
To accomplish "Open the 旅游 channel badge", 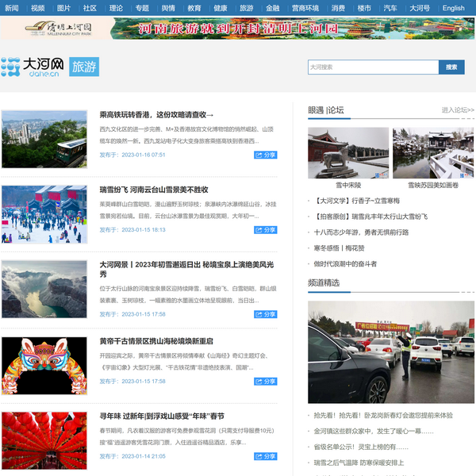I will [84, 67].
